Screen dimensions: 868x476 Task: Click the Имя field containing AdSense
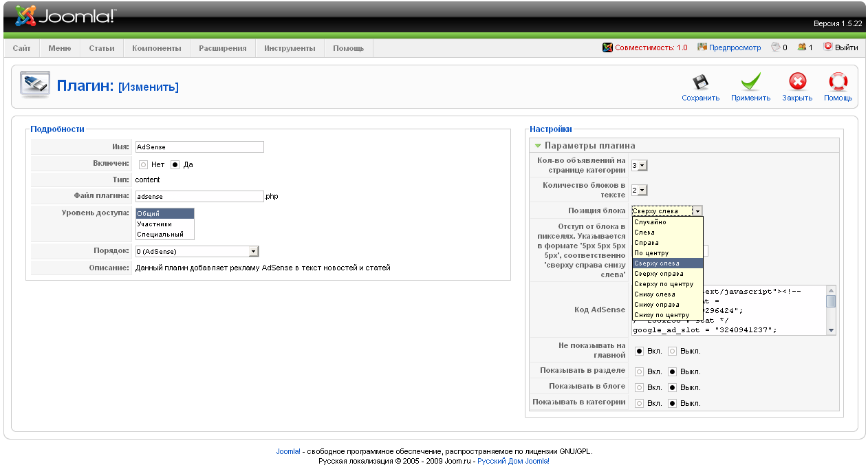199,147
